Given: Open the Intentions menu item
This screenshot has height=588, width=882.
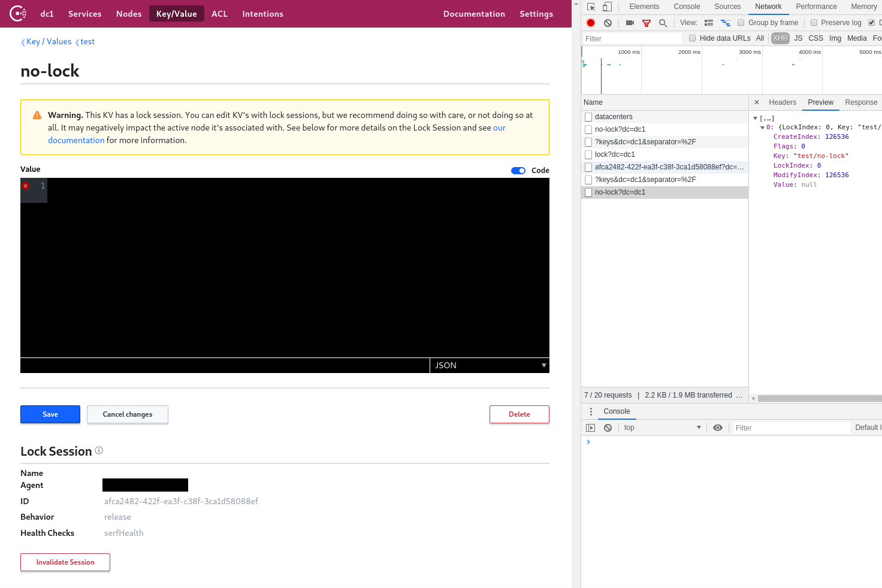Looking at the screenshot, I should pos(262,13).
